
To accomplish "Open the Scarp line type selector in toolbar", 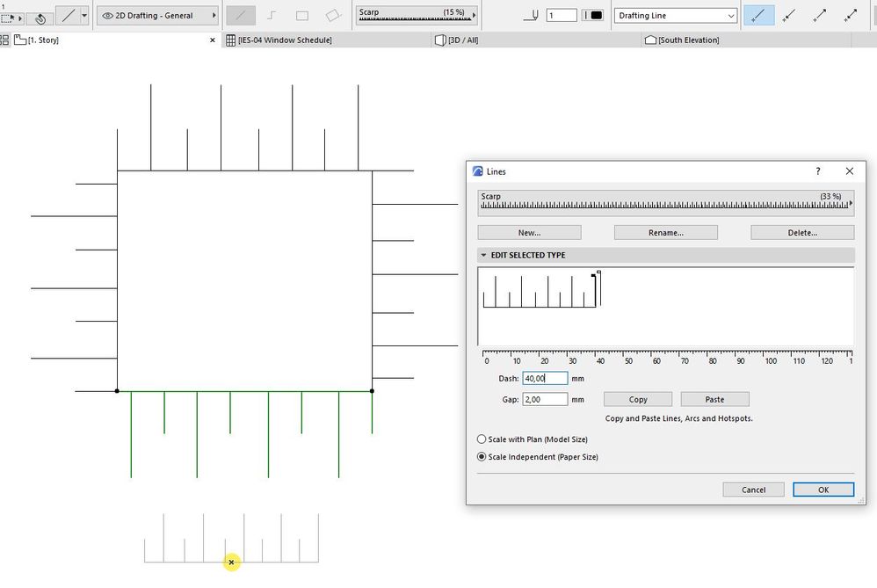I will pos(417,15).
